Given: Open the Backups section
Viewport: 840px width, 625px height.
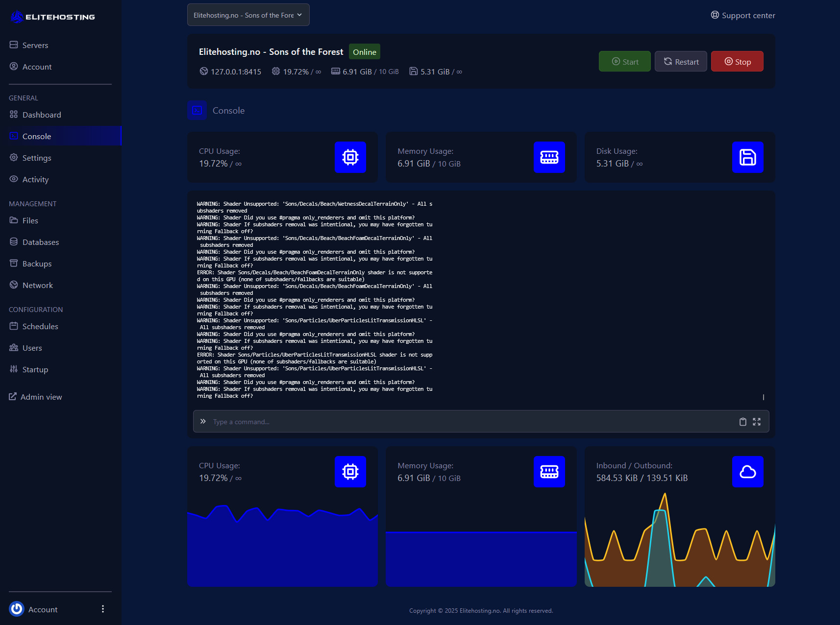Looking at the screenshot, I should [x=37, y=264].
